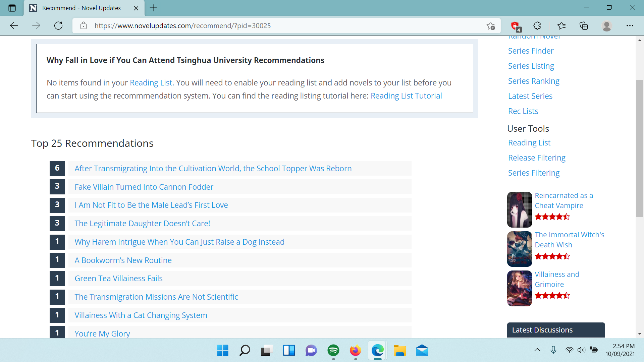The width and height of the screenshot is (644, 362).
Task: Open Windows Search from taskbar
Action: pos(244,351)
